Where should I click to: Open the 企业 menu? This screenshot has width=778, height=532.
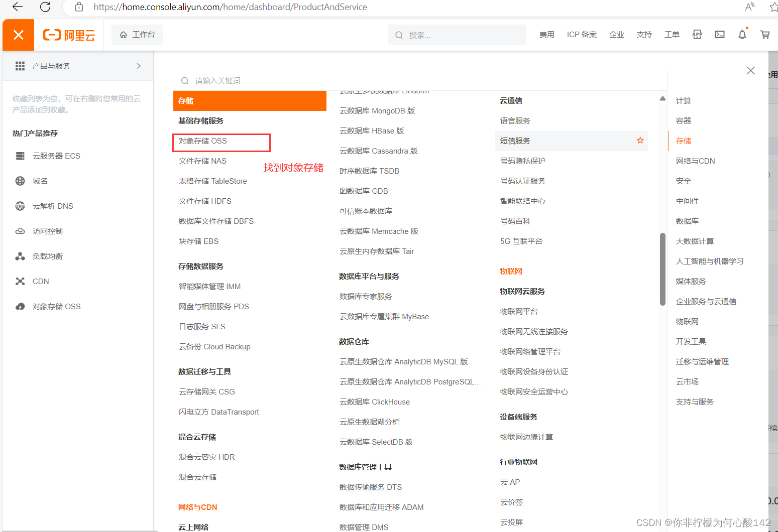click(x=616, y=35)
